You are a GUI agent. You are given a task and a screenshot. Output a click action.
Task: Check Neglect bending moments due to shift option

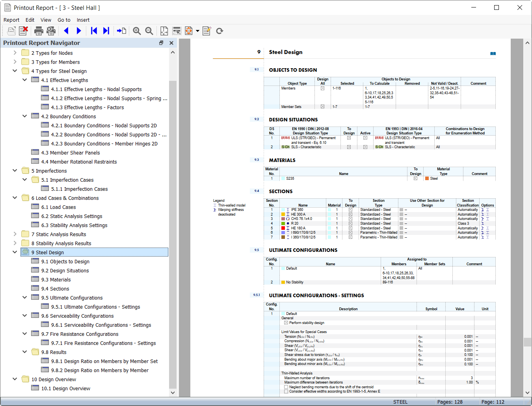pos(286,387)
